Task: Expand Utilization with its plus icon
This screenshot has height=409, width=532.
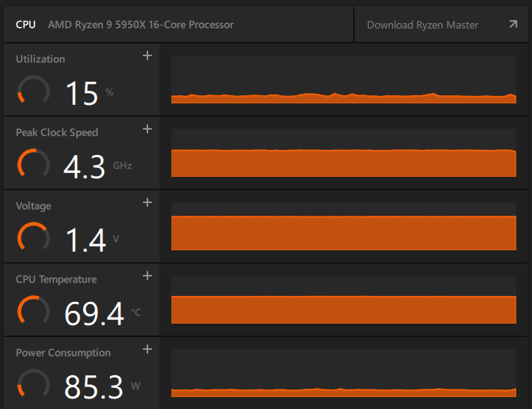Action: click(147, 55)
